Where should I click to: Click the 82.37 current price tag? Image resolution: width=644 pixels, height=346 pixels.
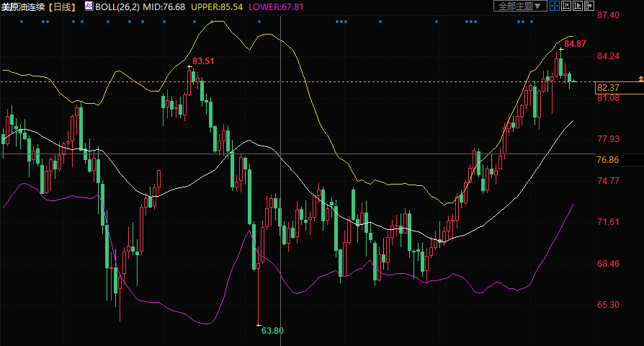pos(609,88)
